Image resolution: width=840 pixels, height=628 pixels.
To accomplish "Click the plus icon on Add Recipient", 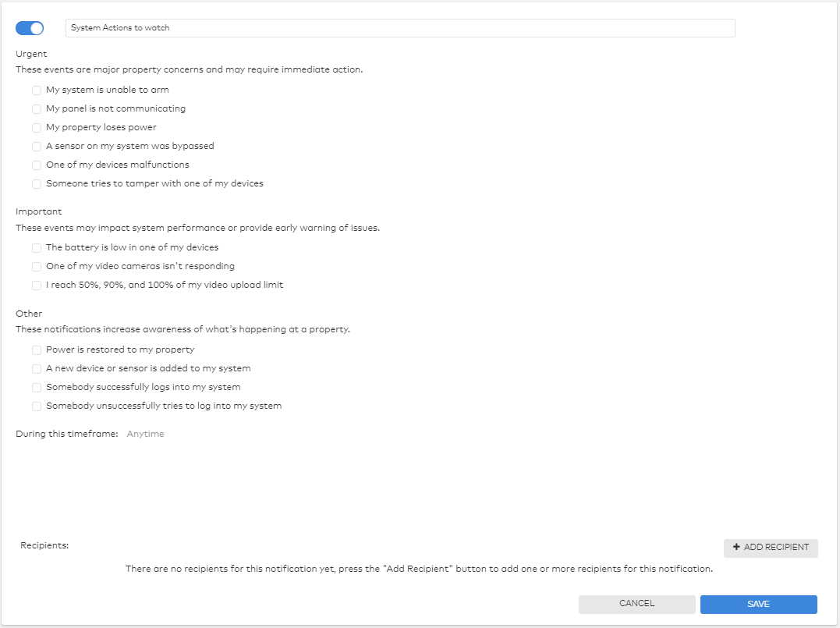I will point(736,547).
